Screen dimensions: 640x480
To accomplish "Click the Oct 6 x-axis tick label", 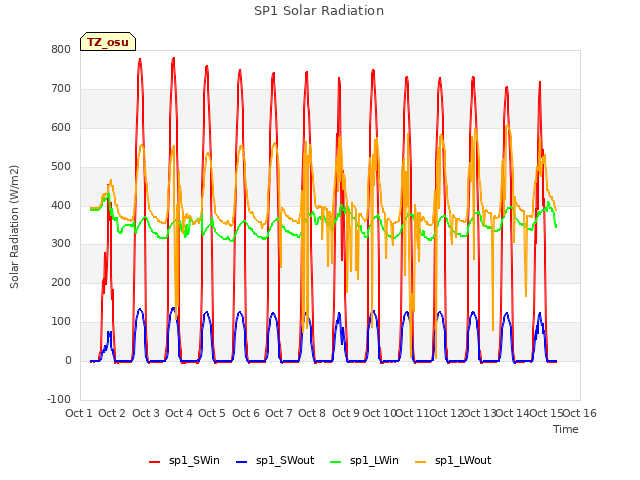I will coord(246,413).
